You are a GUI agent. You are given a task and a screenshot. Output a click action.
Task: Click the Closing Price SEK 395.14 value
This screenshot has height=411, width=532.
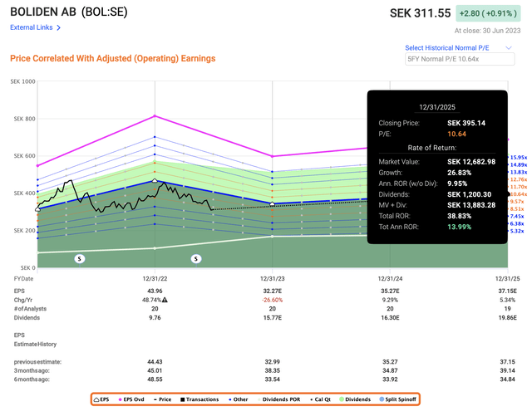click(x=466, y=124)
